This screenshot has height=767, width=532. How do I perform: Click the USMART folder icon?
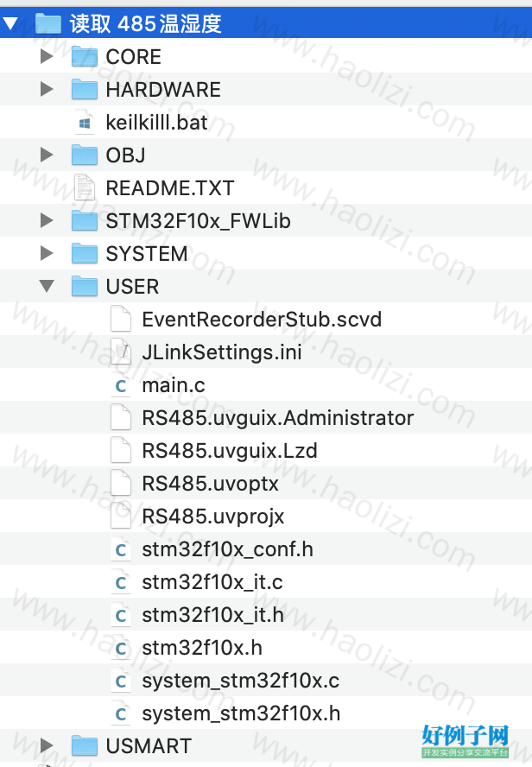coord(84,746)
